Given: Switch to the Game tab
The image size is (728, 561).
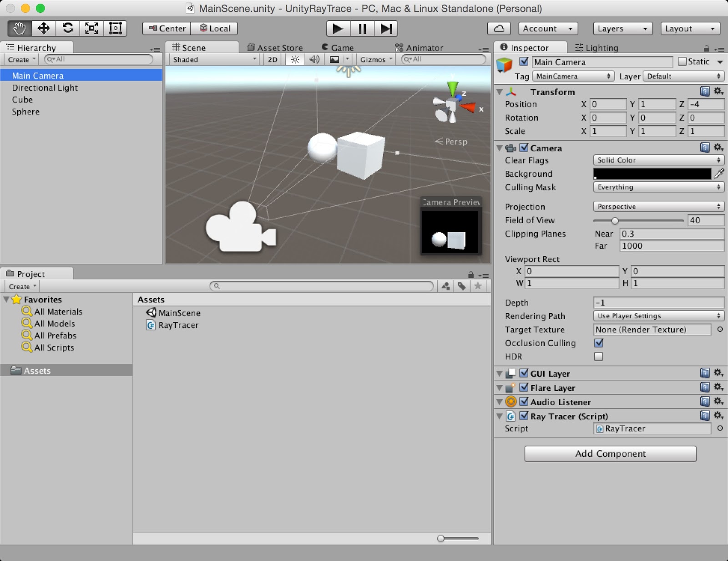Looking at the screenshot, I should click(338, 48).
